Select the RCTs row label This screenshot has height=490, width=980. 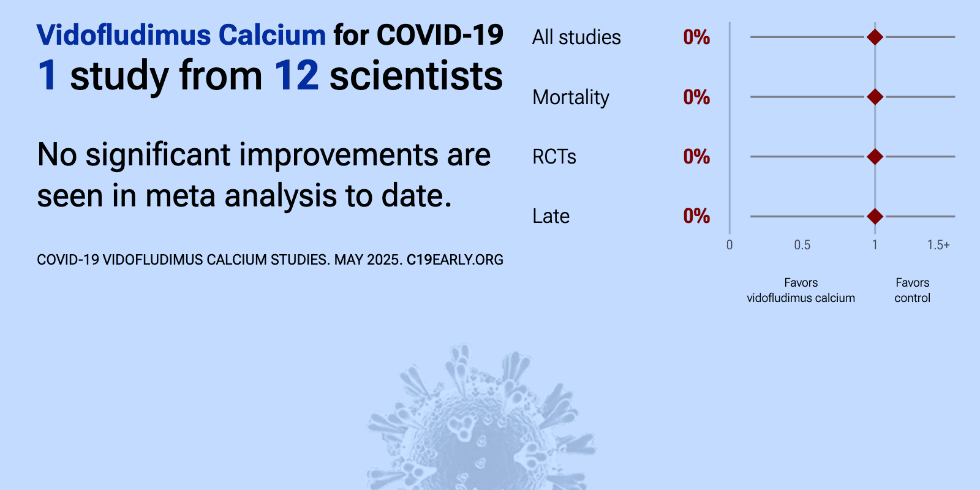pos(554,157)
